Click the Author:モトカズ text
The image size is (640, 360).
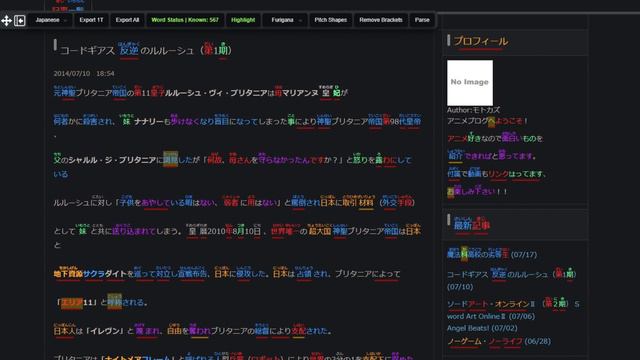click(x=473, y=110)
